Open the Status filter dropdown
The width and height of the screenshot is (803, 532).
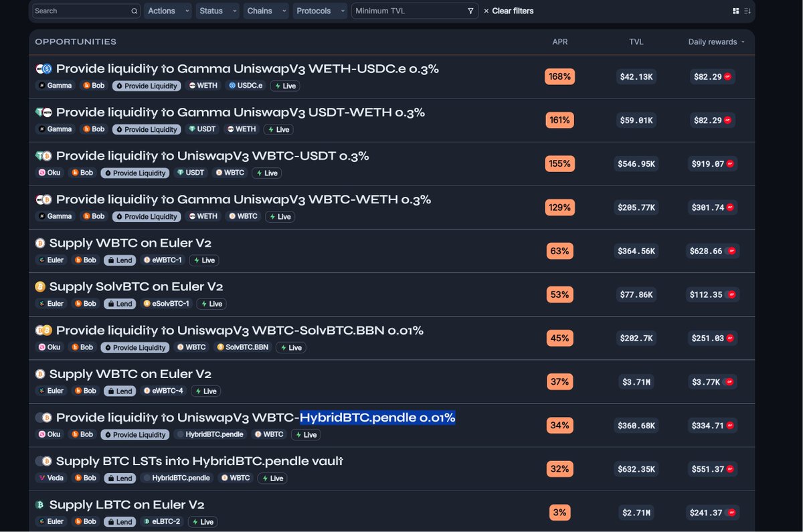point(217,11)
